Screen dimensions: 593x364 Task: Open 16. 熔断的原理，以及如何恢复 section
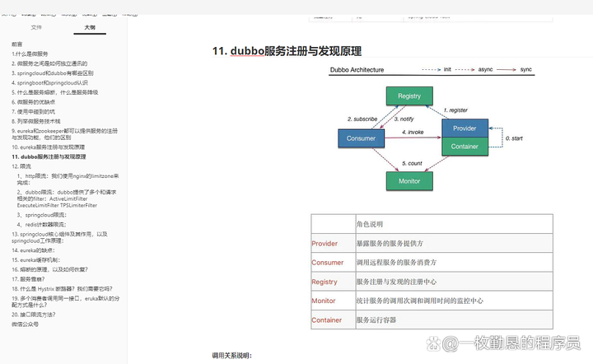coord(50,269)
